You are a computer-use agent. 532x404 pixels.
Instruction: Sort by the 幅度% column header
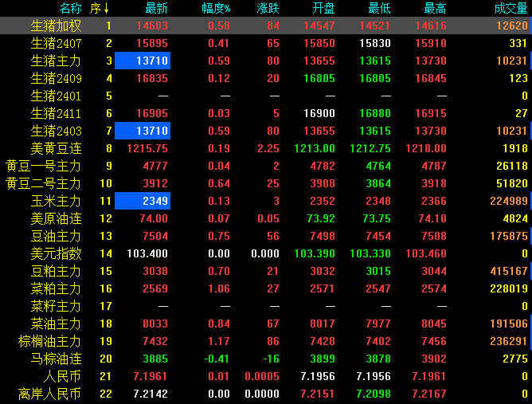coord(215,9)
